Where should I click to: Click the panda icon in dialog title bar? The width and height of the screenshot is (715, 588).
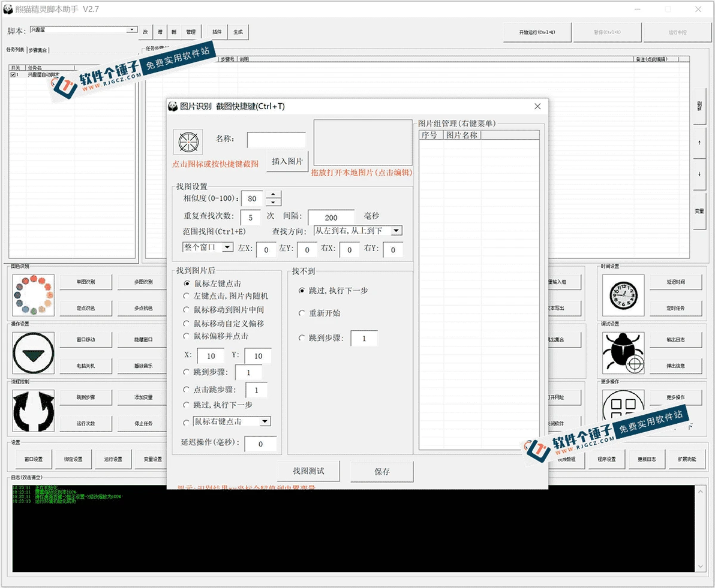click(x=173, y=106)
